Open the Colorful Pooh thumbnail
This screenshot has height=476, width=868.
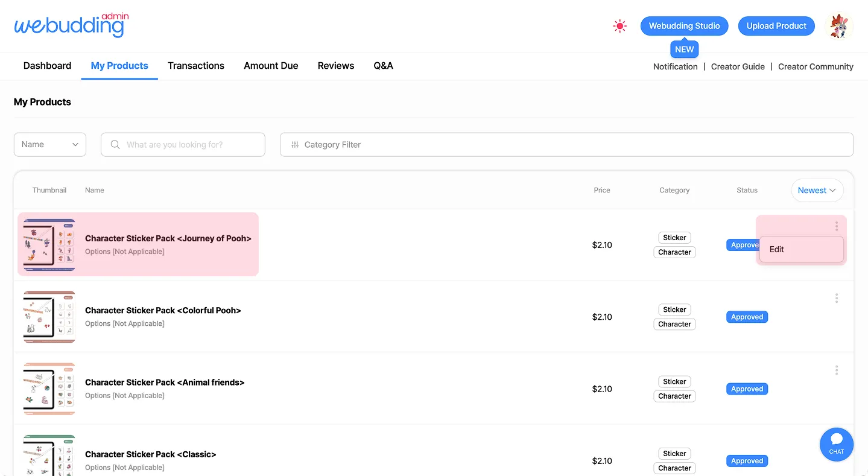pos(49,317)
